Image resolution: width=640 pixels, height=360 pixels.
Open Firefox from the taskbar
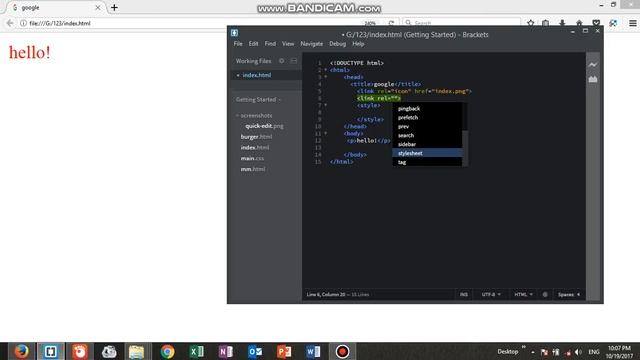tap(21, 351)
